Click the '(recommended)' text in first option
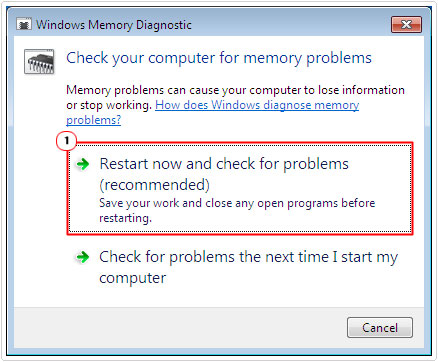Image resolution: width=438 pixels, height=362 pixels. (154, 185)
